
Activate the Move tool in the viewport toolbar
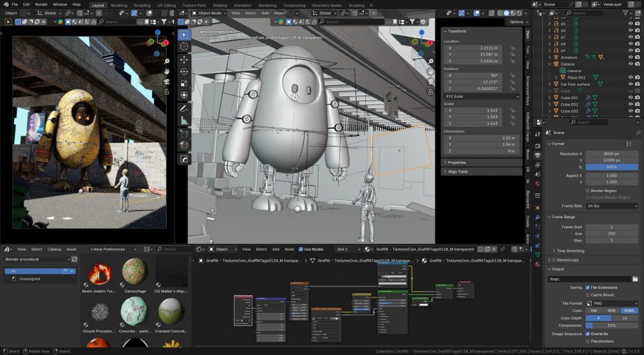pos(184,59)
